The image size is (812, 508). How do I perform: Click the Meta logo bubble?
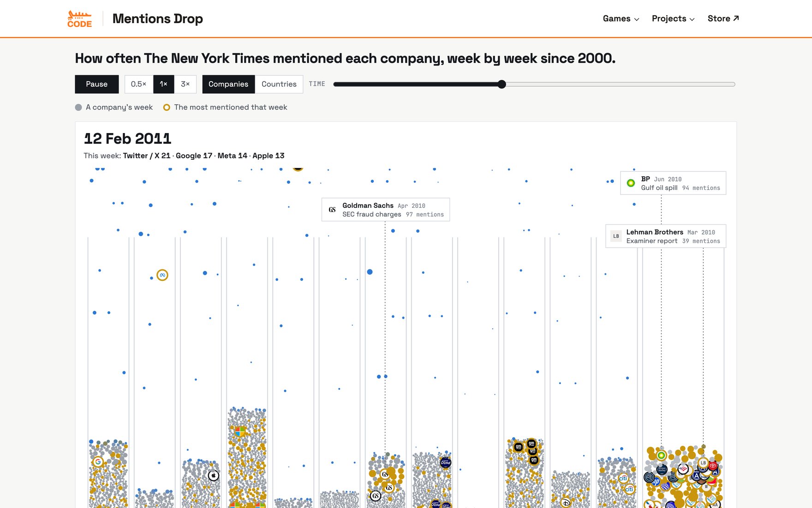tap(162, 275)
